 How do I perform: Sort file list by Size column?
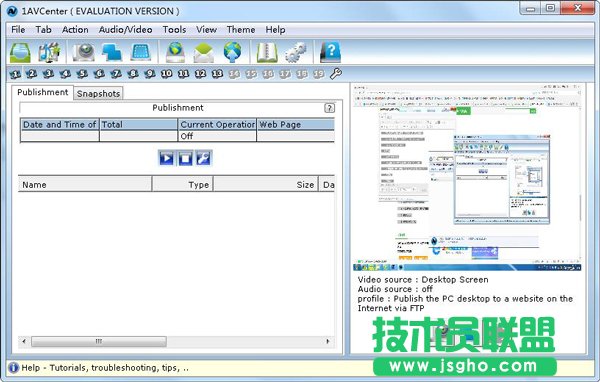point(266,184)
